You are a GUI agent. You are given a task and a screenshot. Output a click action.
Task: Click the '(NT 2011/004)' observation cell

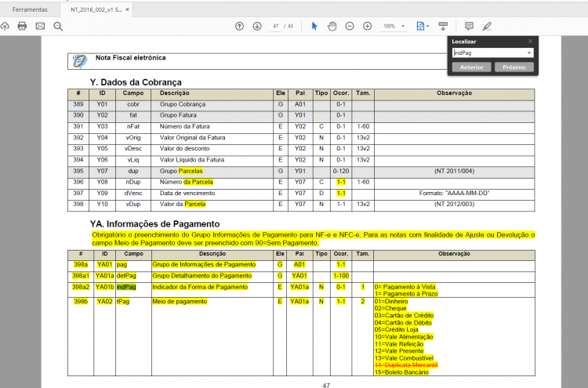pos(454,171)
